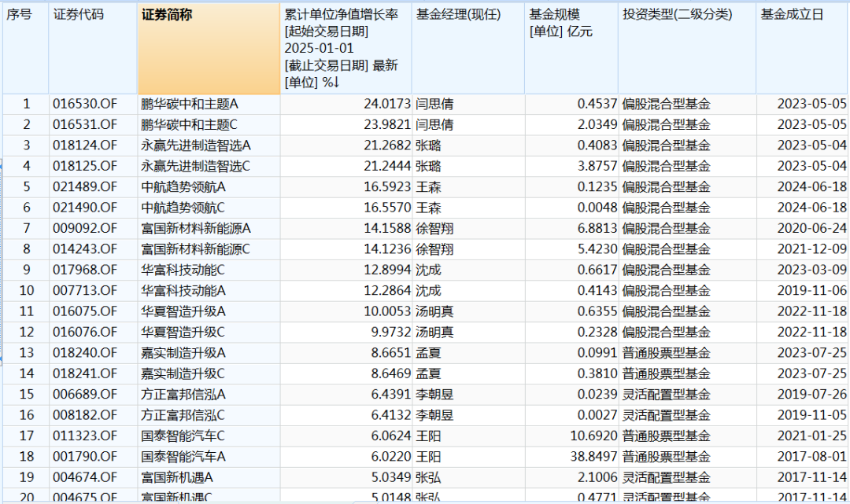The image size is (850, 504).
Task: Select date 2023-03-09
Action: click(811, 270)
